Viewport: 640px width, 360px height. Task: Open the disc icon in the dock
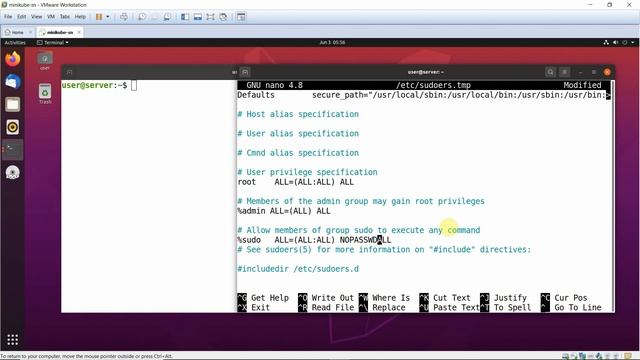[13, 173]
